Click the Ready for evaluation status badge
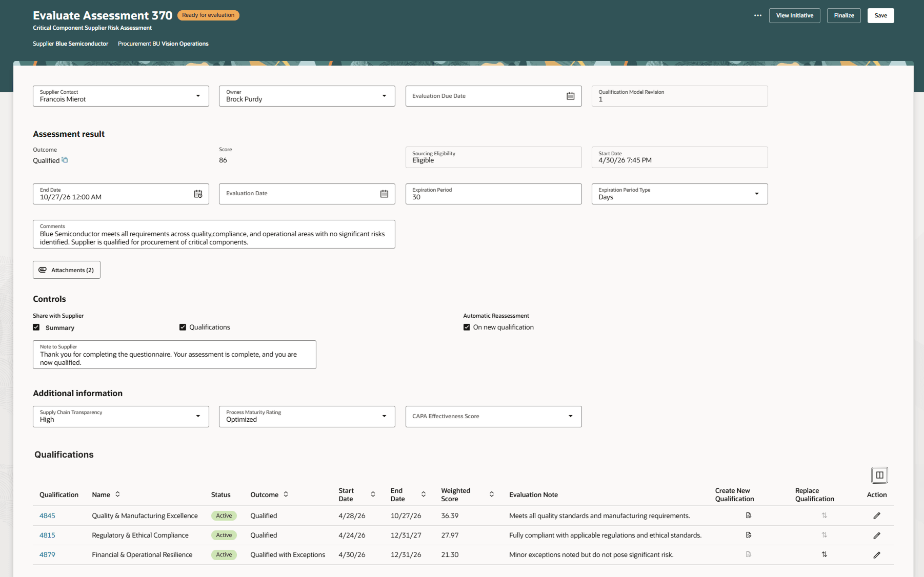 (x=208, y=15)
